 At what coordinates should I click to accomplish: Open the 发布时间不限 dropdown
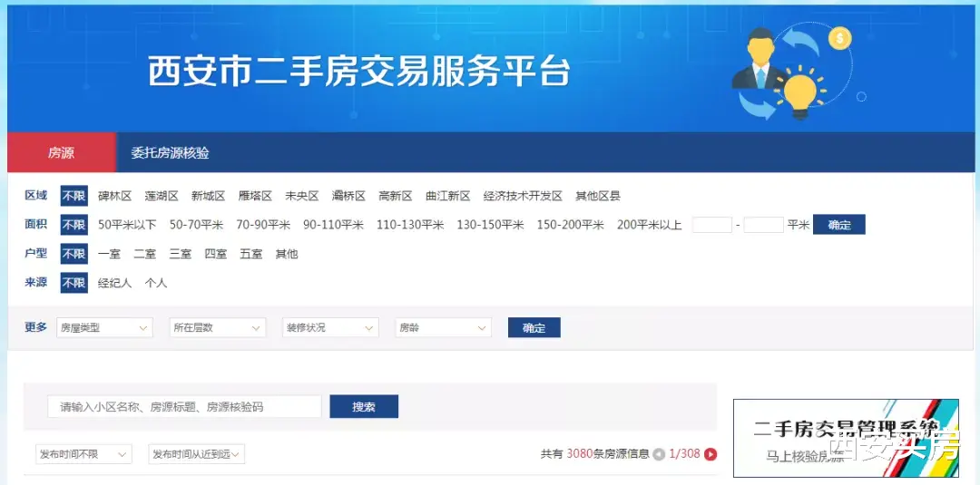coord(83,454)
